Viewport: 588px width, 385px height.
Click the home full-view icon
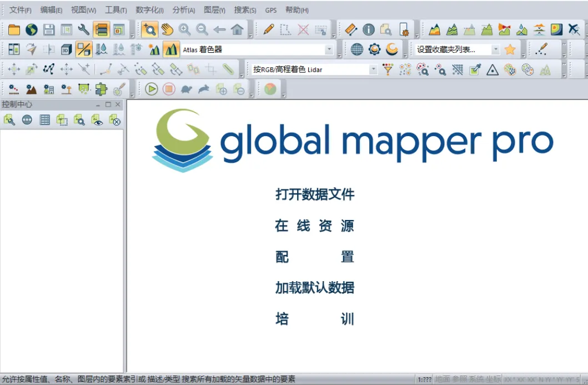tap(237, 29)
